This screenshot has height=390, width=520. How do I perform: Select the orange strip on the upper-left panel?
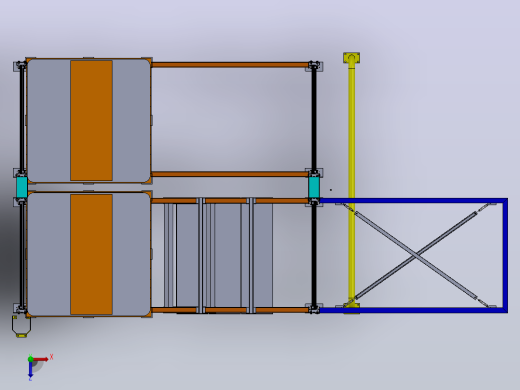[91, 120]
